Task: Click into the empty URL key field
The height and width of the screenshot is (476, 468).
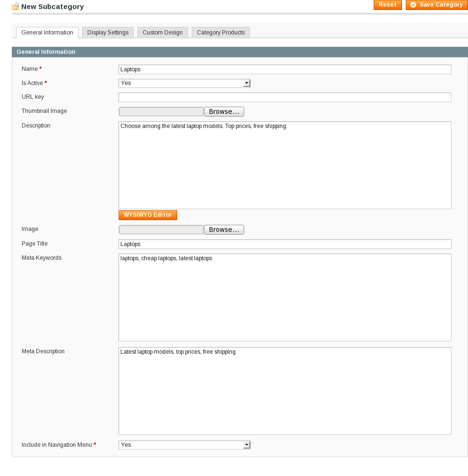Action: click(285, 97)
